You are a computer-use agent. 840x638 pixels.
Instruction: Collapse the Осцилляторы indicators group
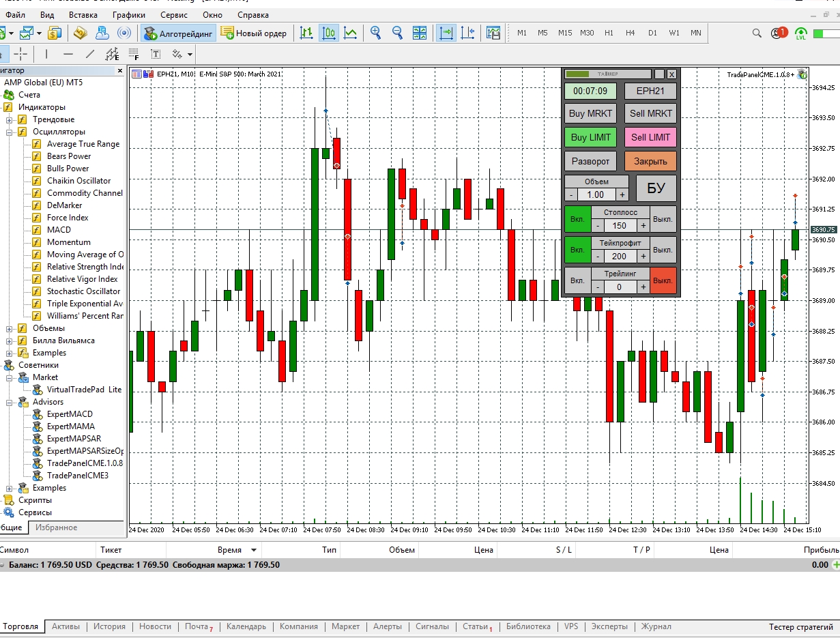(x=10, y=132)
